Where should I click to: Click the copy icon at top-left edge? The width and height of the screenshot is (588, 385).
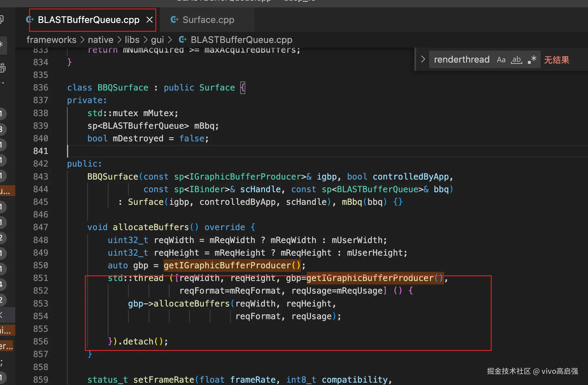(2, 19)
